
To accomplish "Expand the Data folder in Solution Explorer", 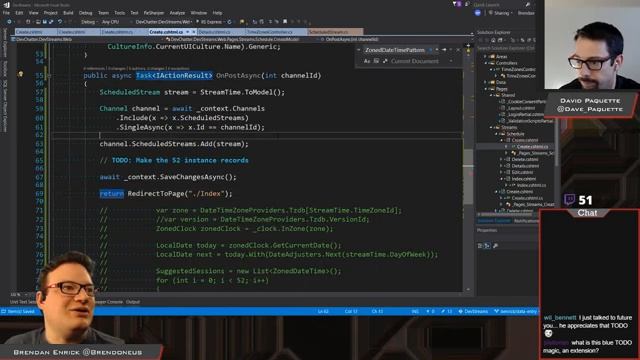I will (486, 82).
